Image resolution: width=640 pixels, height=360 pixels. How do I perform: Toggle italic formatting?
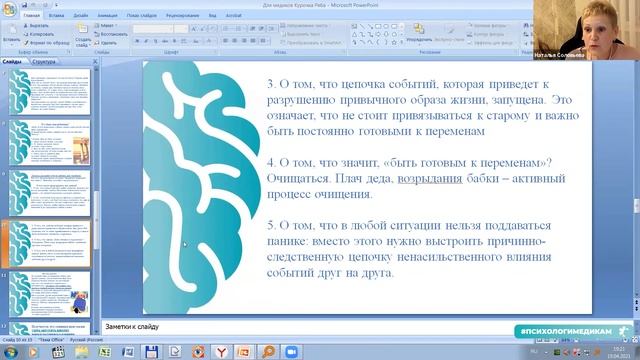pyautogui.click(x=146, y=41)
